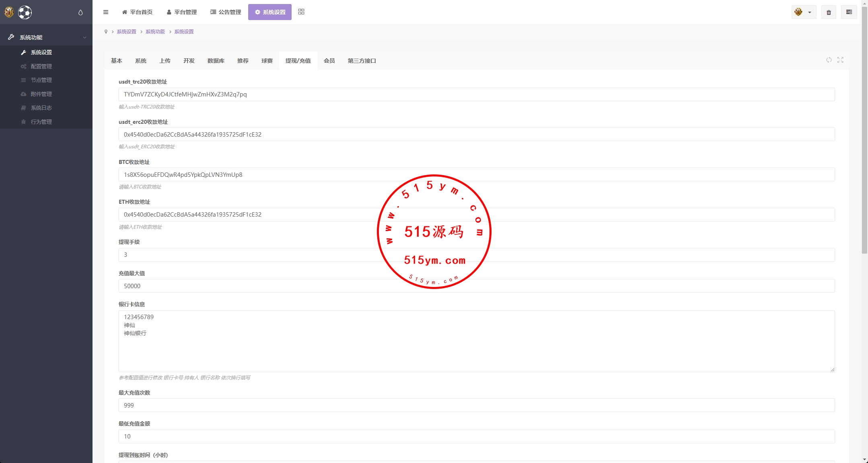Click the 平台首页 navigation button
Viewport: 868px width, 463px height.
coord(137,12)
